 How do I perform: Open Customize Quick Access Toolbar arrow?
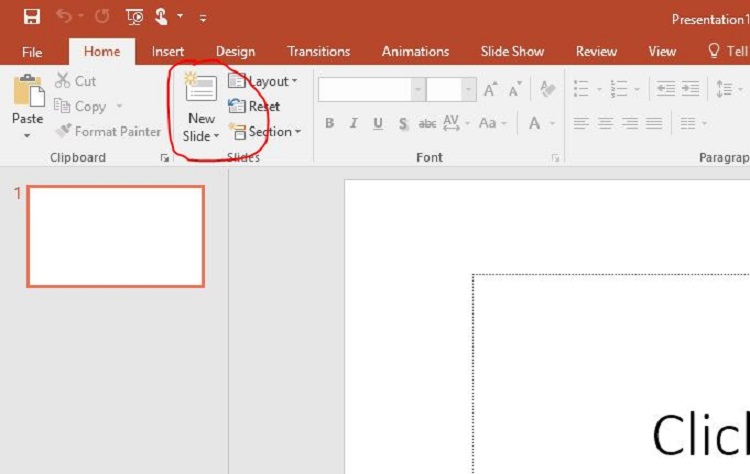click(203, 18)
